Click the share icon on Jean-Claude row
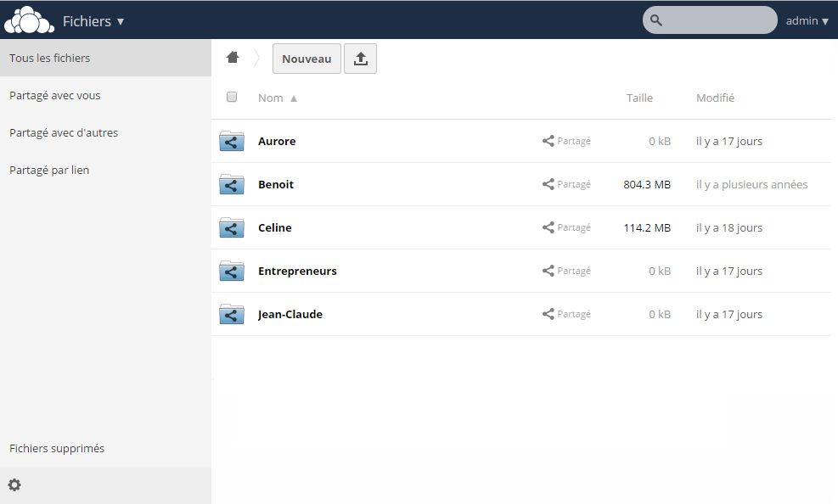This screenshot has width=838, height=504. coord(548,313)
